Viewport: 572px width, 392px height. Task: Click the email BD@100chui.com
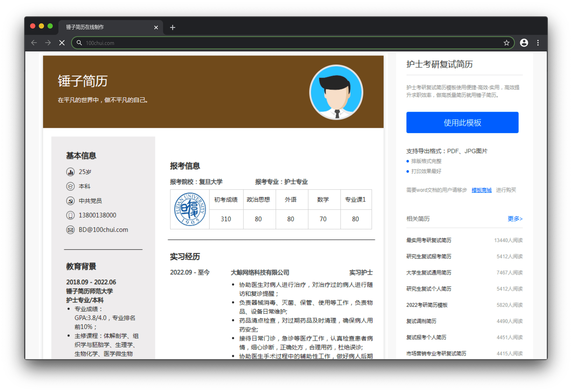[x=103, y=230]
